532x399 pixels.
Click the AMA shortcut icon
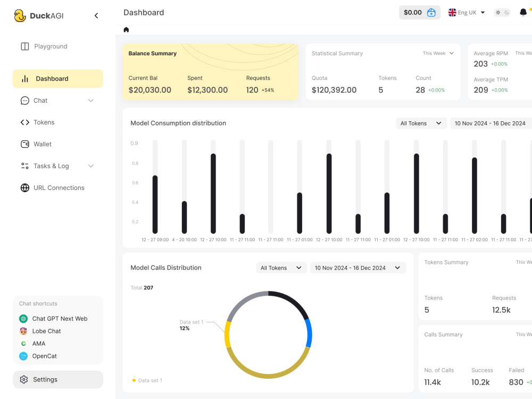[x=23, y=344]
